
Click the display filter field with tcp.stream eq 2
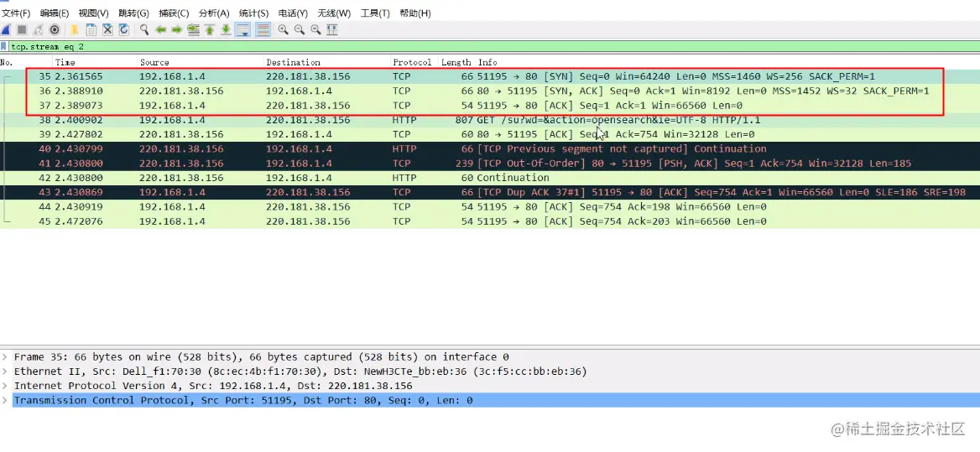click(493, 46)
